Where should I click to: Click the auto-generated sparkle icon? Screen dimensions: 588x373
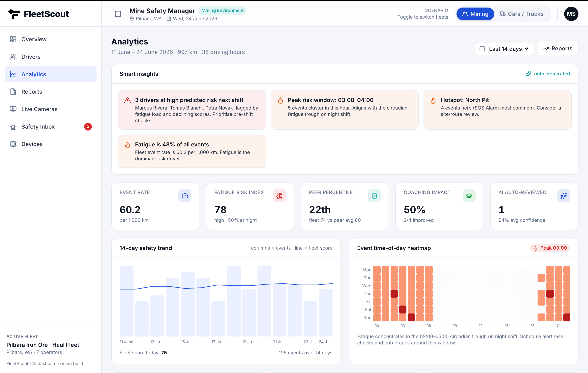(x=529, y=74)
